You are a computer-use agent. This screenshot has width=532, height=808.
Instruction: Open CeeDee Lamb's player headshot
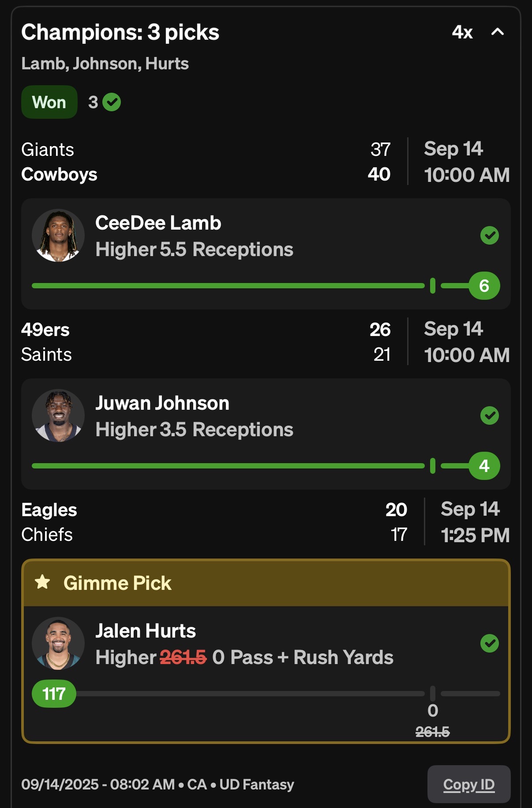coord(58,235)
